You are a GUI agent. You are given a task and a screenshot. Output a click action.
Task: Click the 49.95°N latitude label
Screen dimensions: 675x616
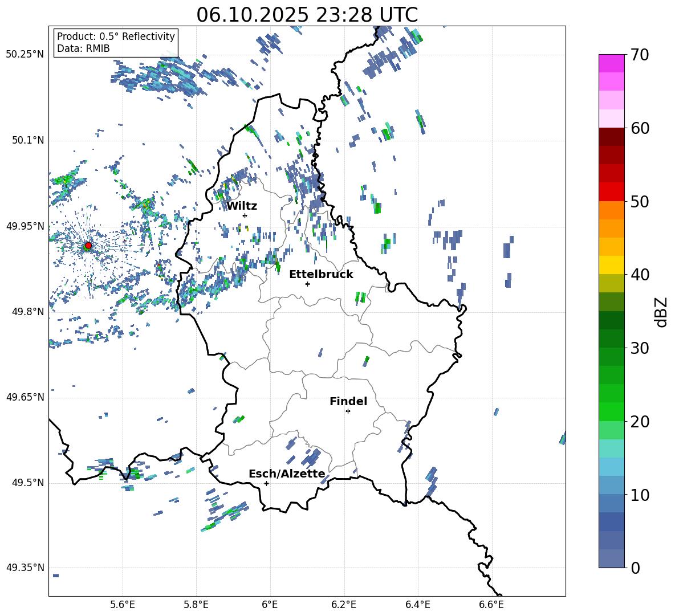point(25,226)
